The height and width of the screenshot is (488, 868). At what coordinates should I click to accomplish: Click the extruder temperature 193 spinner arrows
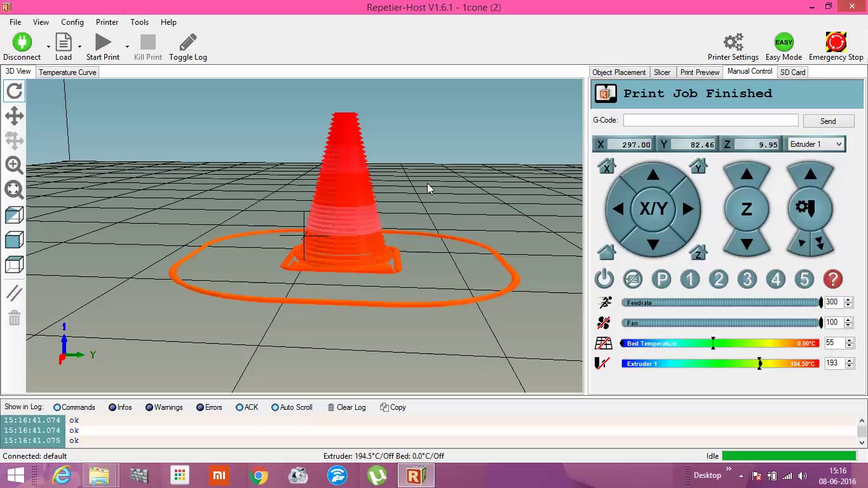point(849,363)
